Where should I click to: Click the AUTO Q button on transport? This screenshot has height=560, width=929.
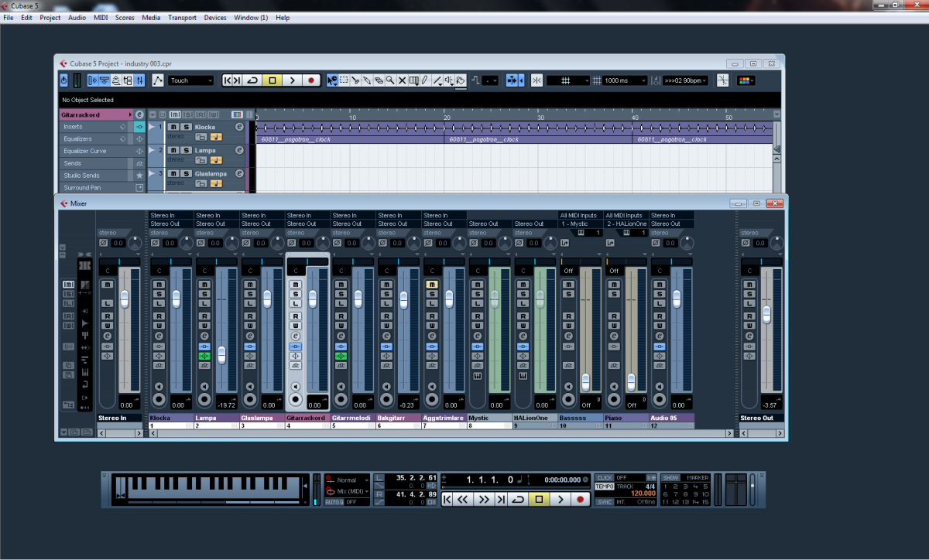334,502
